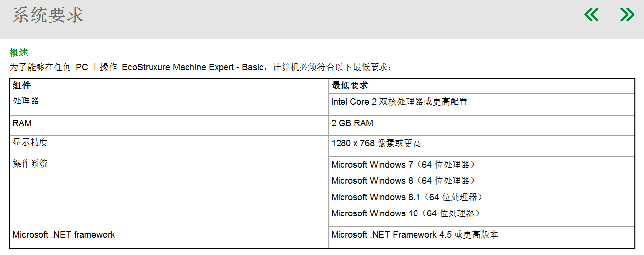
Task: Click the Microsoft Windows 8.1 (64 位处理器) line
Action: click(x=408, y=197)
